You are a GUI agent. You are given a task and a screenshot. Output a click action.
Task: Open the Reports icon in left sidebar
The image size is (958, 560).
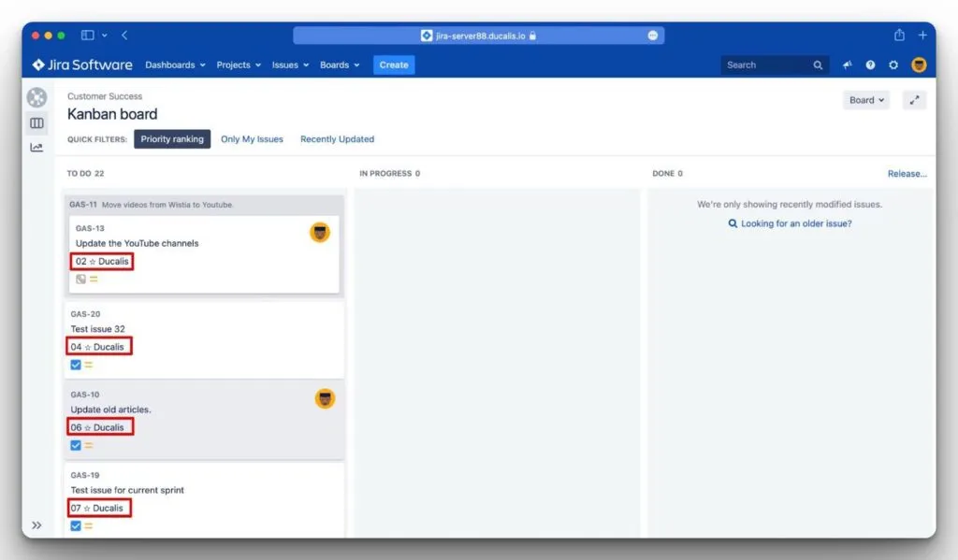(36, 148)
